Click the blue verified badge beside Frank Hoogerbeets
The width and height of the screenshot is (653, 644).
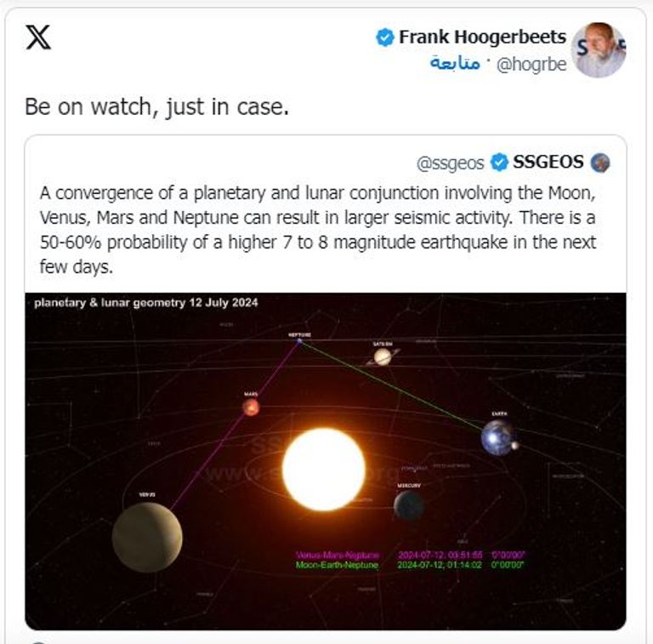[x=385, y=37]
